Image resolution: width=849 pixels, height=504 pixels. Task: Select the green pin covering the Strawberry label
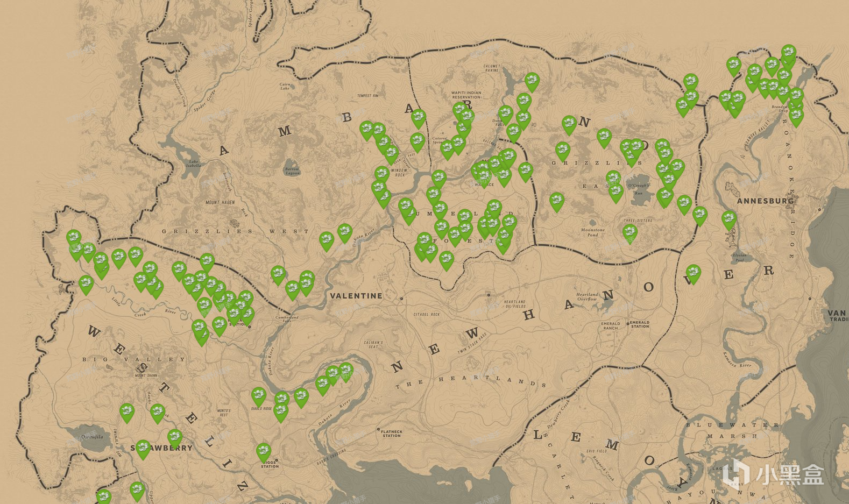click(143, 449)
